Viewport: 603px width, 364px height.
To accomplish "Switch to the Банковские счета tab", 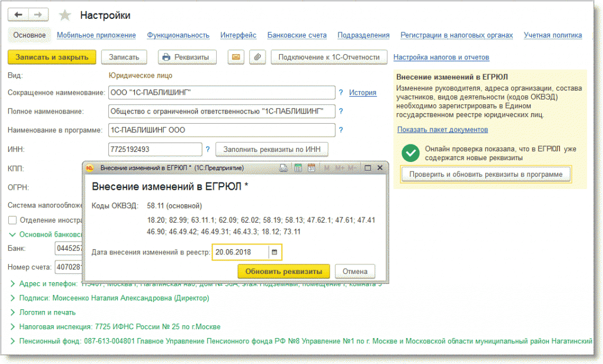I will tap(297, 35).
